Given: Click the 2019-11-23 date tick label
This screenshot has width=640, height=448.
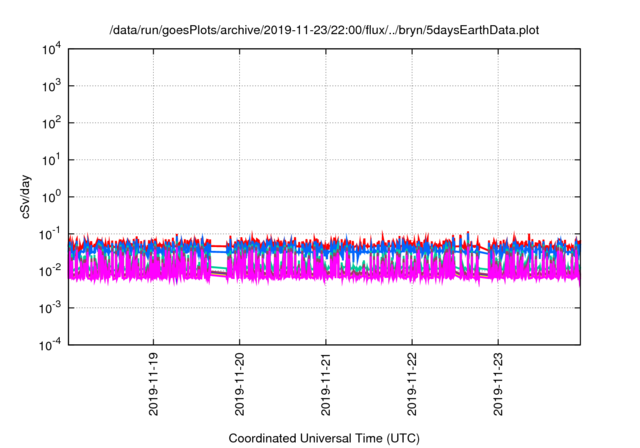Looking at the screenshot, I should [498, 384].
